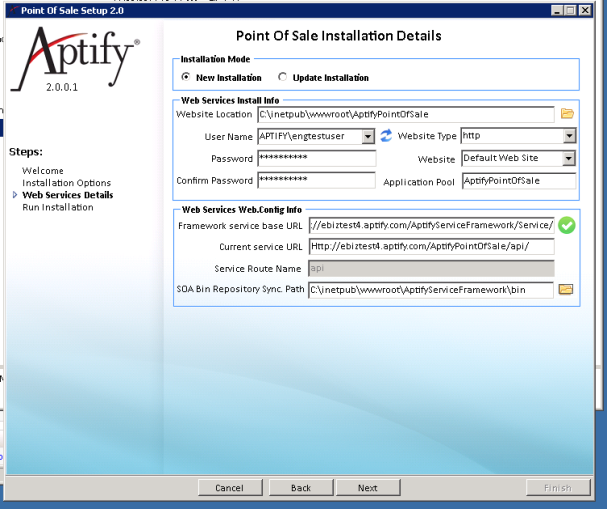607x509 pixels.
Task: Click the Password field
Action: (317, 158)
